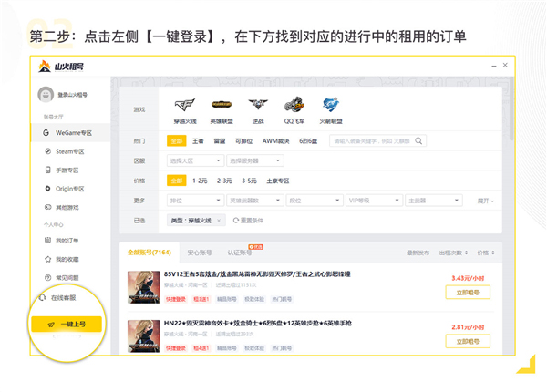Viewport: 547px width, 392px height.
Task: Open the 选择服务器 dropdown
Action: (255, 160)
